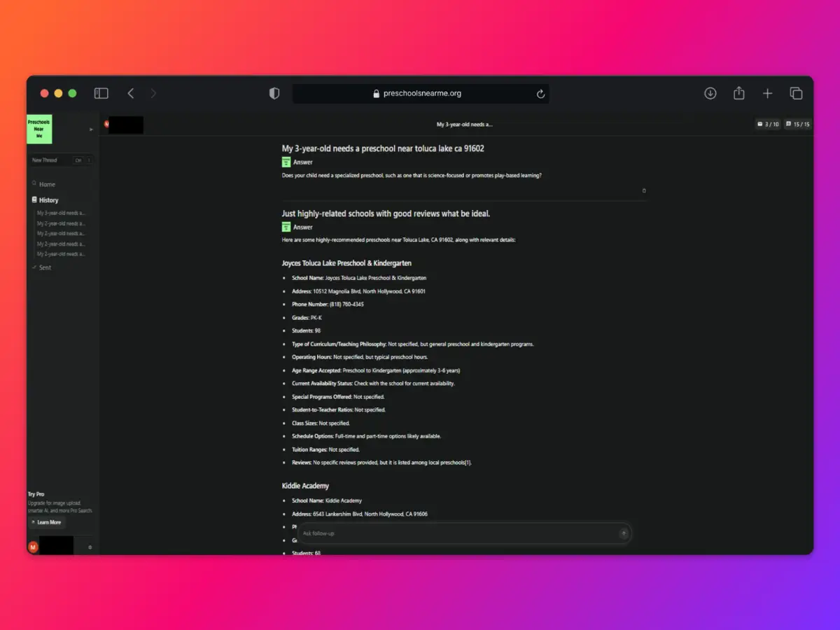Open account settings gear icon
The width and height of the screenshot is (840, 630).
(90, 547)
